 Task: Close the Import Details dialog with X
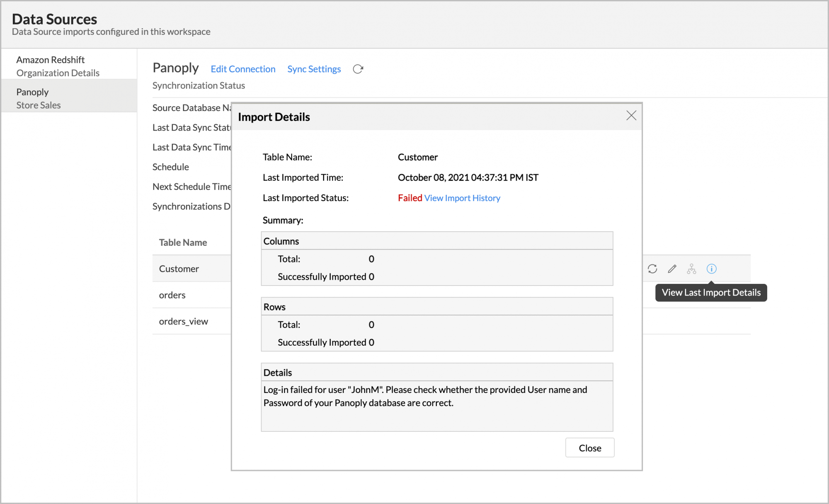tap(631, 116)
